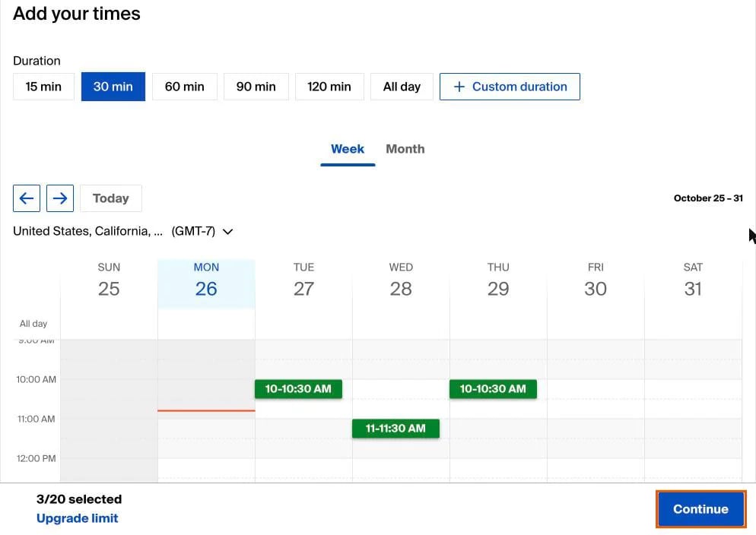The image size is (756, 535).
Task: Click the All day row label
Action: 33,324
